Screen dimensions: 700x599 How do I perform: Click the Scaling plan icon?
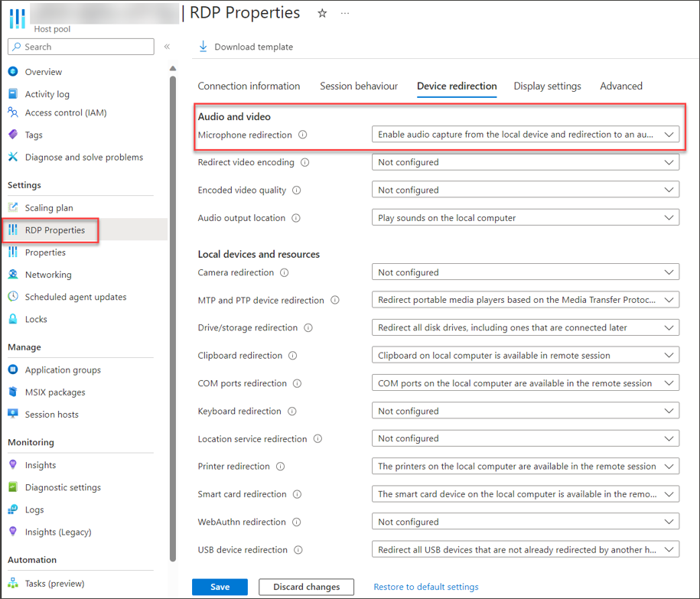pos(13,207)
